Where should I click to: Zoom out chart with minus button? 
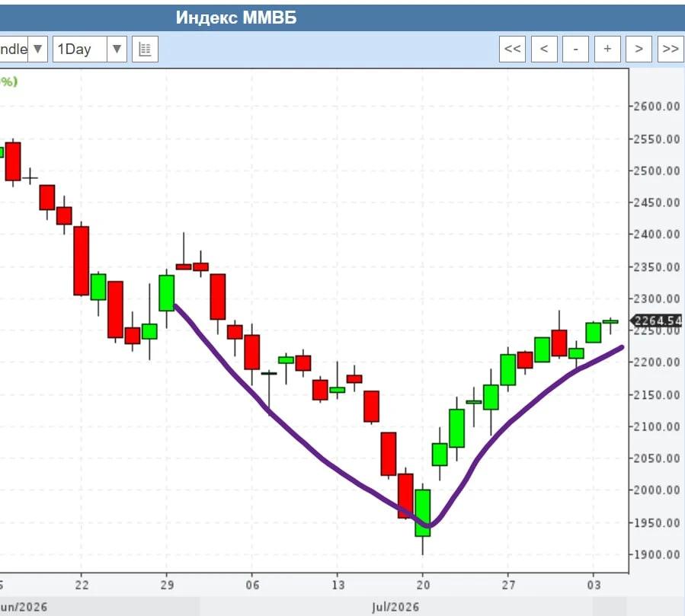click(x=576, y=49)
